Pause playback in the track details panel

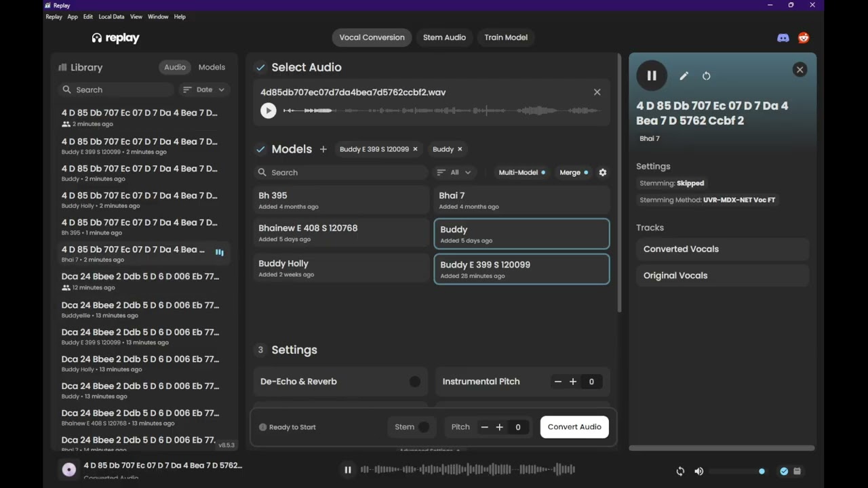[652, 76]
